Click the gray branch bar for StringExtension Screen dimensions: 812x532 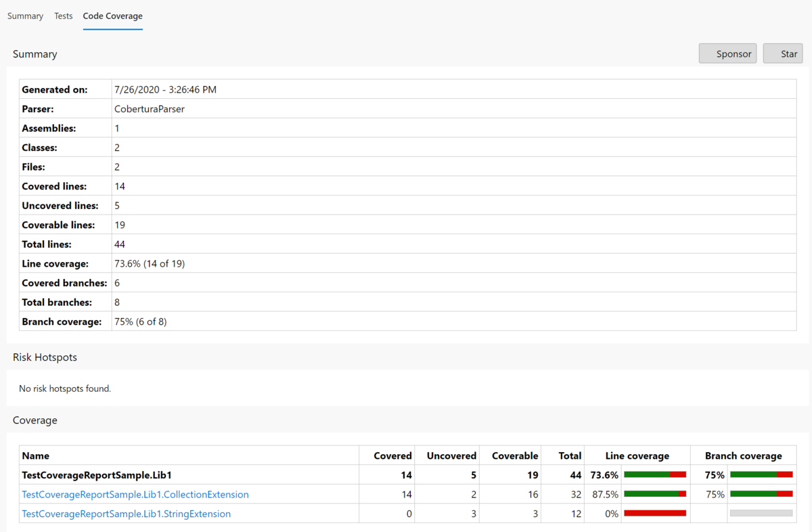[x=761, y=514]
